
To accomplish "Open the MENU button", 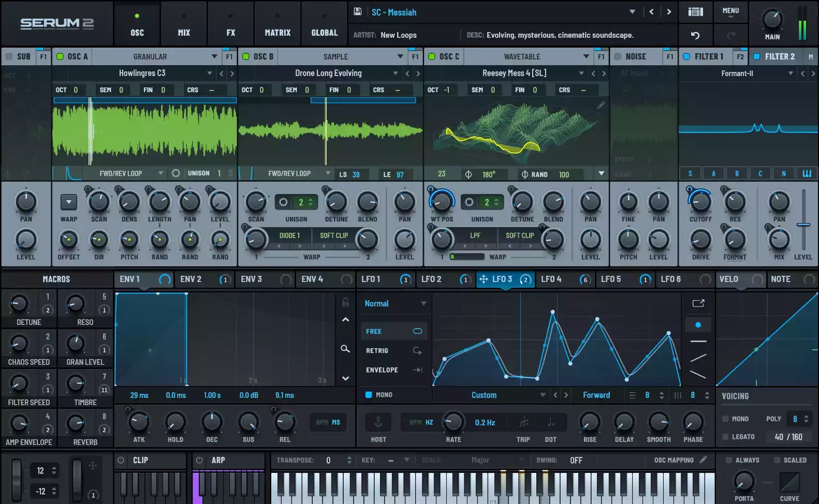I will click(x=730, y=12).
